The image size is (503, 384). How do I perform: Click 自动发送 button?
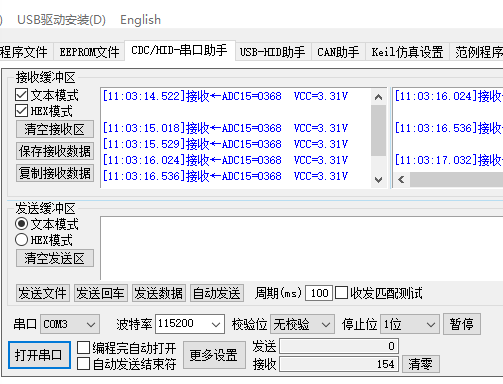(217, 293)
